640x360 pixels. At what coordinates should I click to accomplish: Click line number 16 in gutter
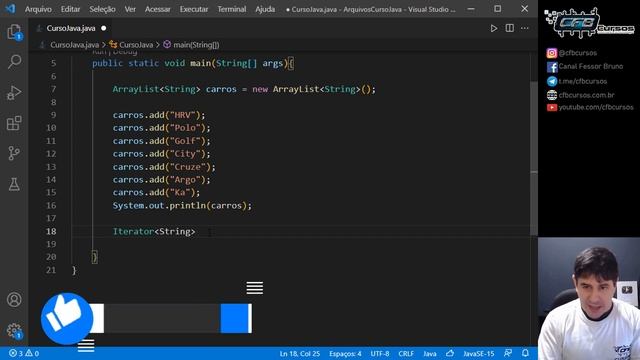51,205
